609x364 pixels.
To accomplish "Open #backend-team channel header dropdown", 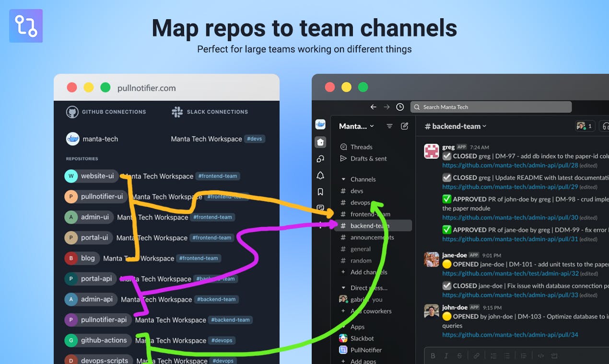I will (x=456, y=126).
